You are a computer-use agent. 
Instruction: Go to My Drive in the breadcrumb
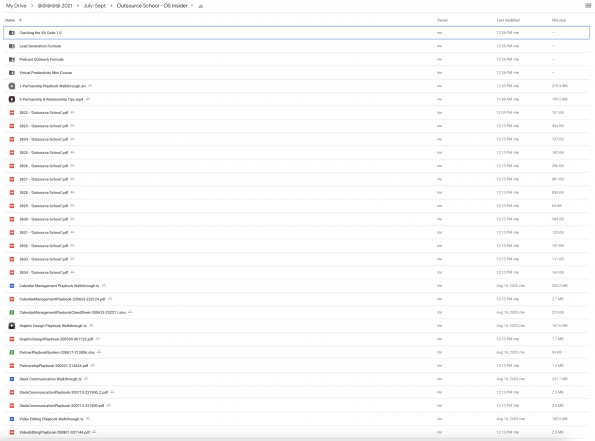pos(16,6)
